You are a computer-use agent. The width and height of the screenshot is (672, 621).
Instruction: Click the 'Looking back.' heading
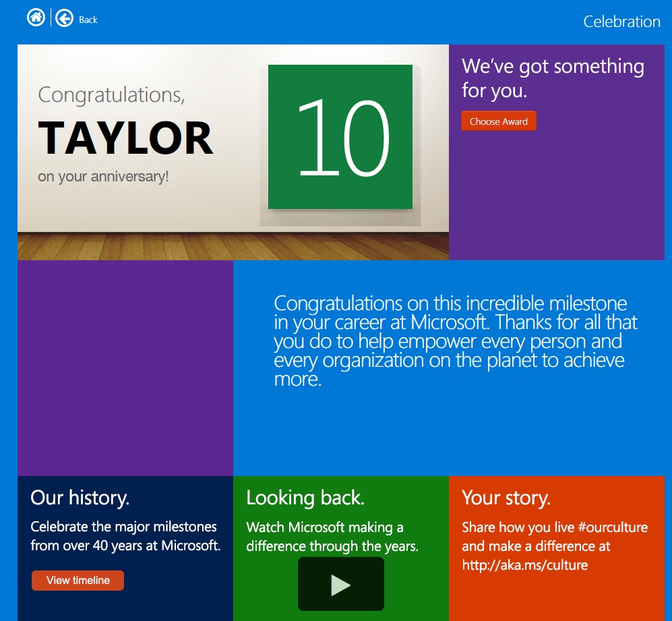(x=305, y=498)
